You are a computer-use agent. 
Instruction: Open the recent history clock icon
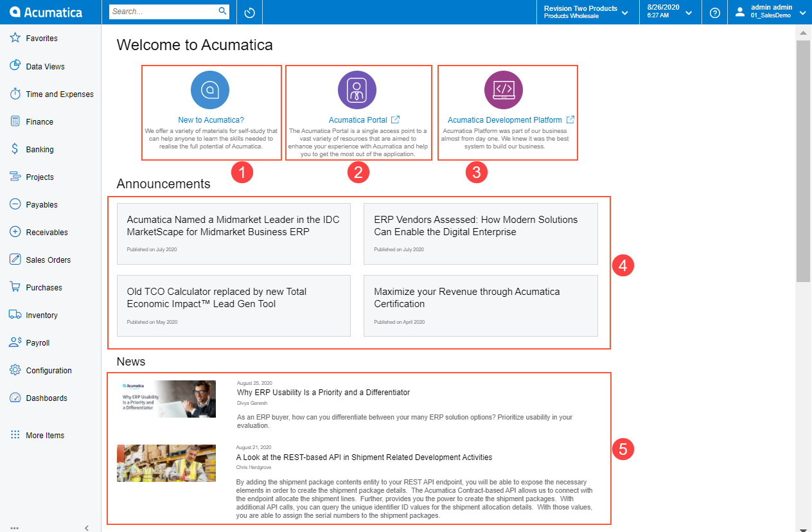tap(250, 12)
